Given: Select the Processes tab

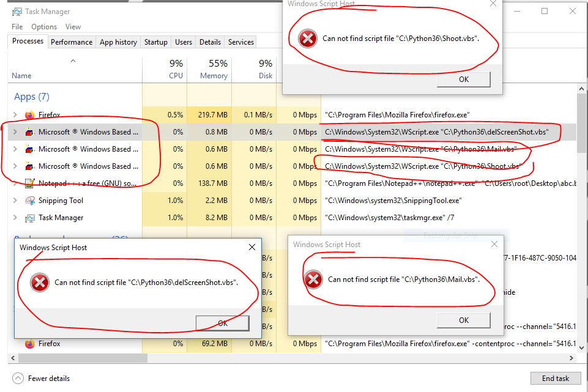Looking at the screenshot, I should [x=28, y=41].
